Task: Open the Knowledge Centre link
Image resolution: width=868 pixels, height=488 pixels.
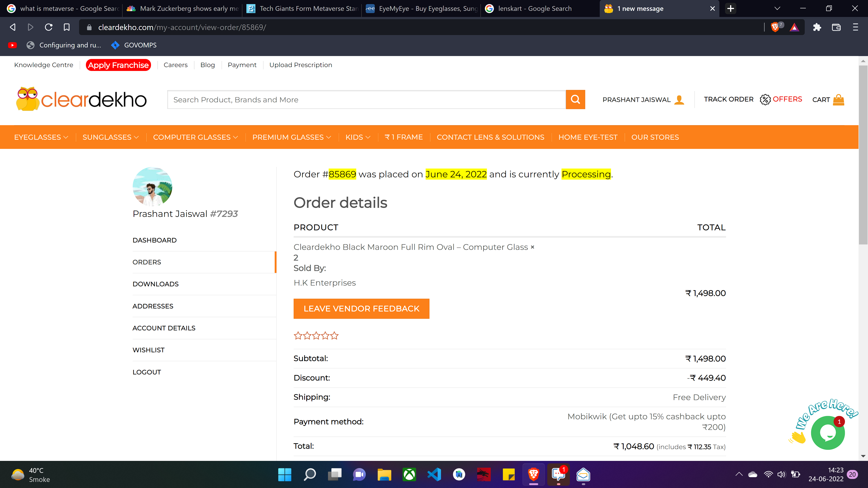Action: [43, 65]
